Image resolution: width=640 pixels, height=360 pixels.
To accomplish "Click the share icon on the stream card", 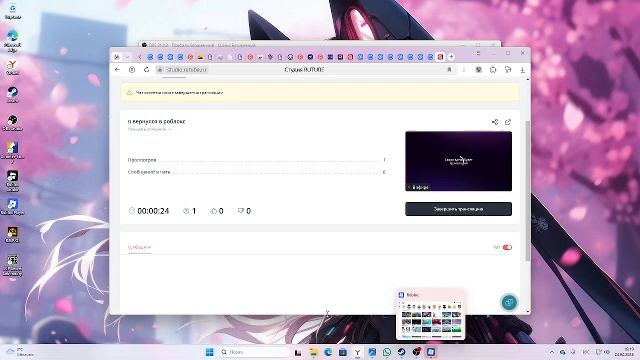I will tap(495, 122).
